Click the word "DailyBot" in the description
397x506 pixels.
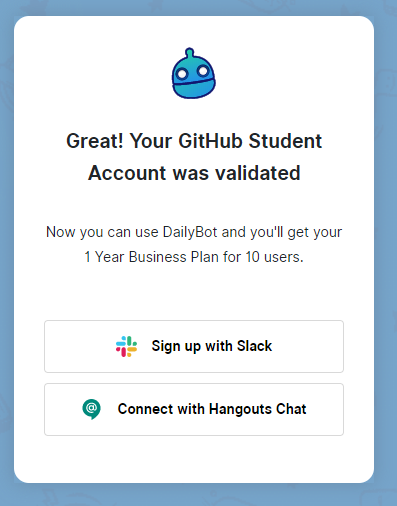pyautogui.click(x=190, y=232)
